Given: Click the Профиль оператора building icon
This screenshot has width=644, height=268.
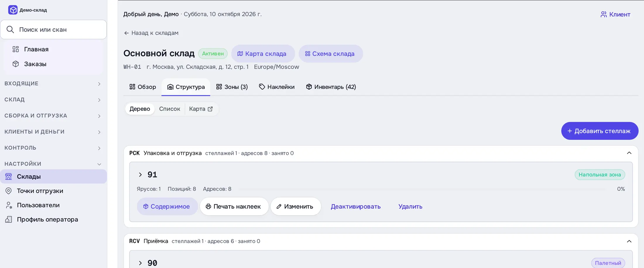Looking at the screenshot, I should tap(9, 219).
